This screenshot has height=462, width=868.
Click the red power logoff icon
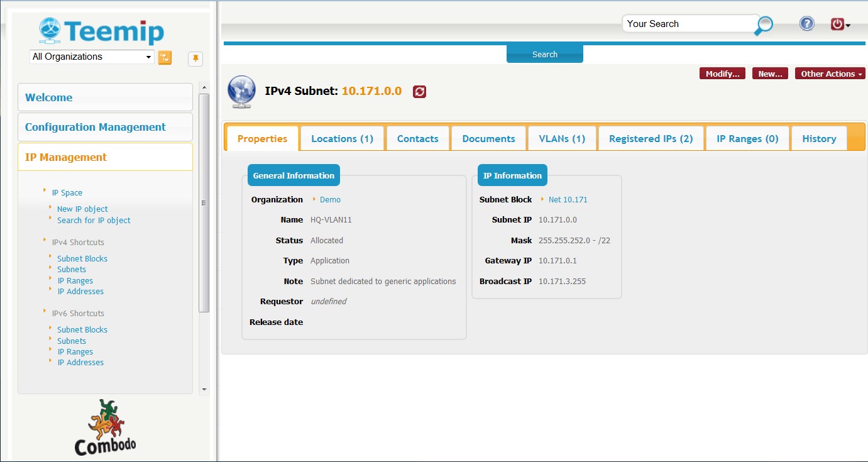(838, 25)
